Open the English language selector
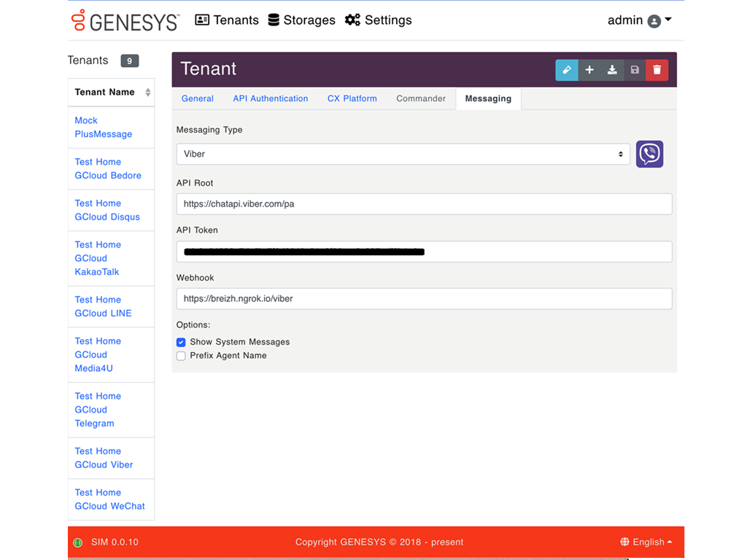 pos(646,542)
